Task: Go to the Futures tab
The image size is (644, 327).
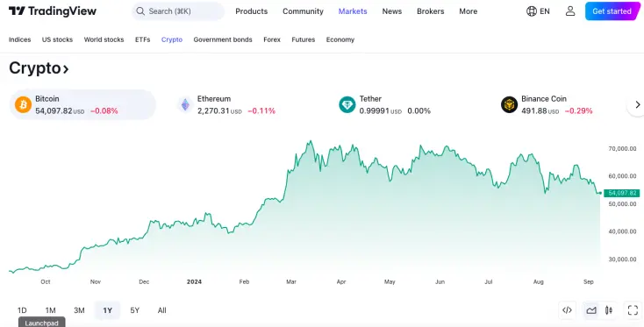Action: coord(304,39)
